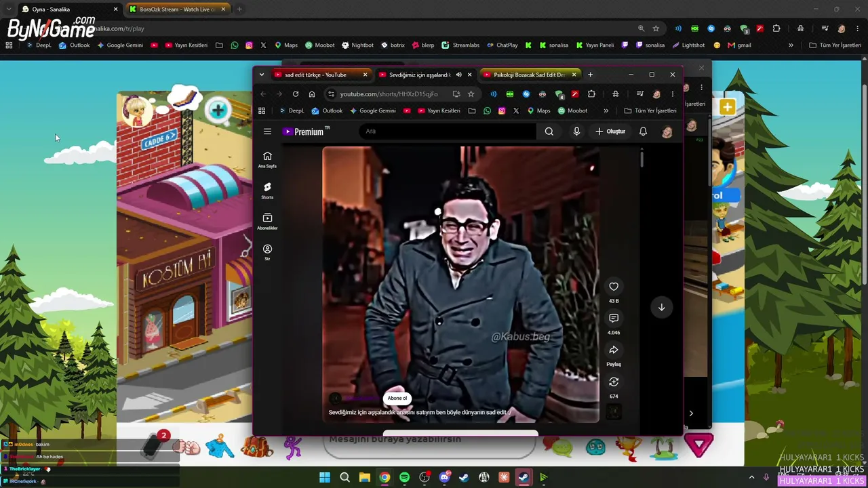Open Streamlabs bookmark in Sanalika window
The height and width of the screenshot is (488, 868).
click(460, 45)
